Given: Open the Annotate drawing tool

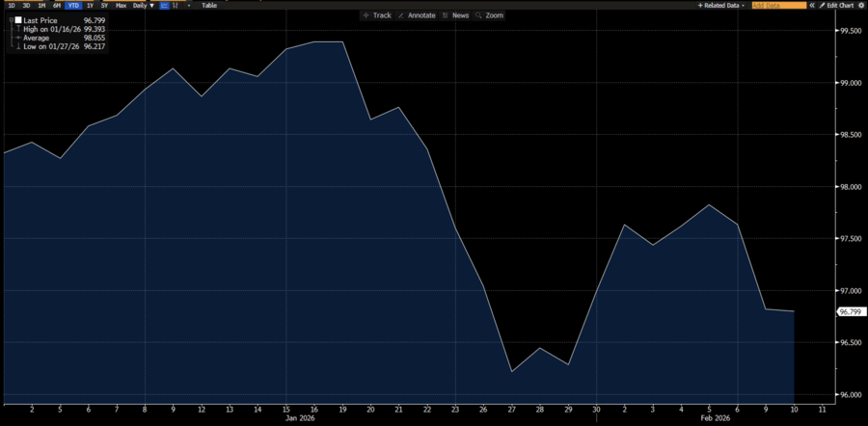Looking at the screenshot, I should click(x=417, y=15).
